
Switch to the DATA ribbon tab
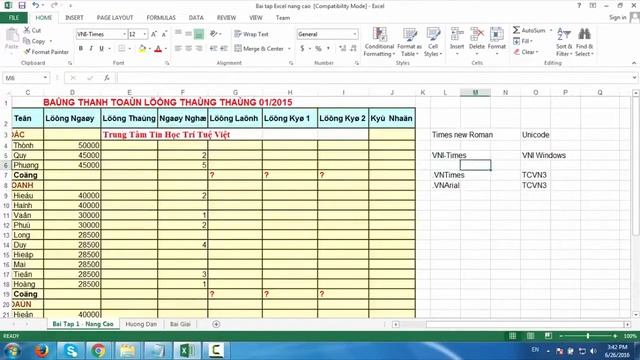[x=196, y=18]
